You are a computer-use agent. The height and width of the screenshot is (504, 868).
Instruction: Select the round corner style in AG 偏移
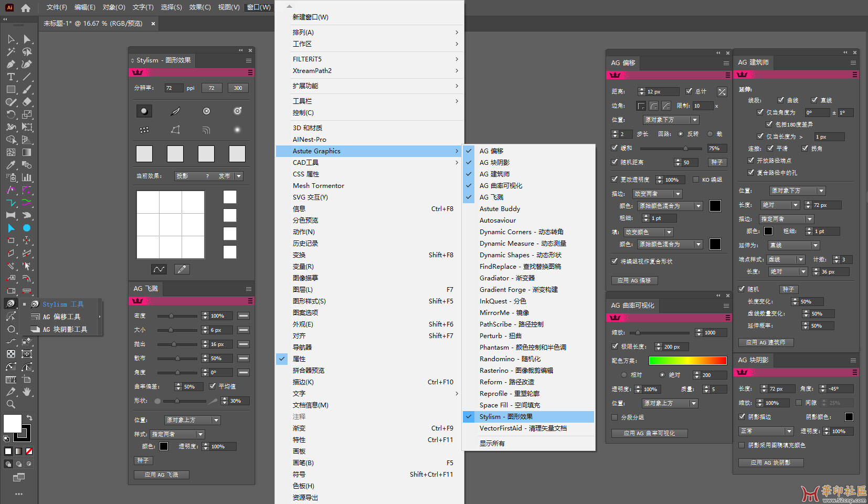click(x=654, y=106)
